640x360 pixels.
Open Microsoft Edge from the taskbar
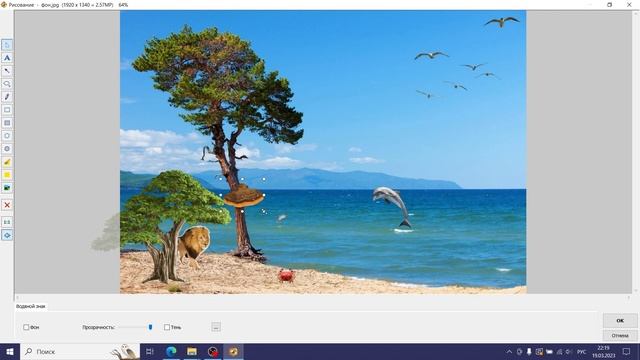(171, 351)
